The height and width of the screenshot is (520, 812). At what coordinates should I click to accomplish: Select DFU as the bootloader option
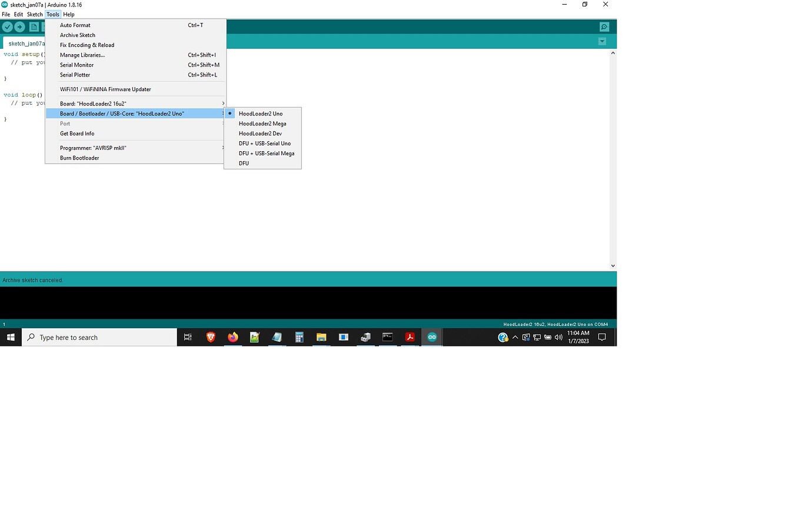click(x=244, y=163)
